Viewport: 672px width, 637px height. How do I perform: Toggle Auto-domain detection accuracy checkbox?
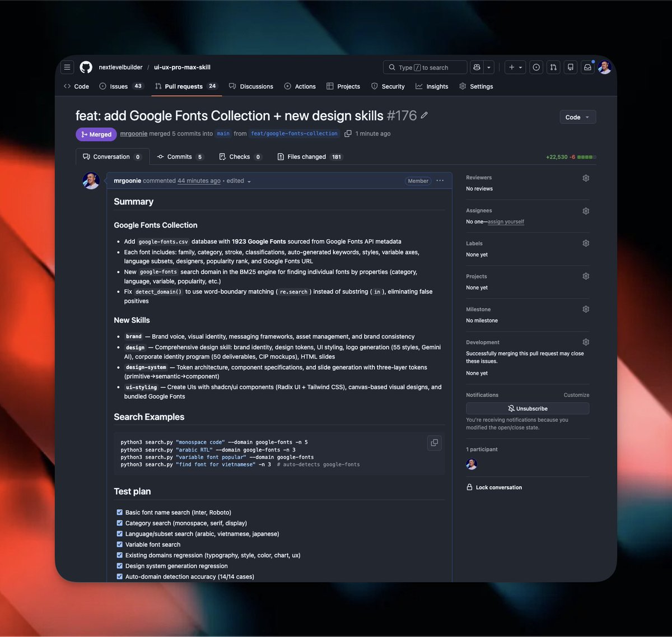click(119, 576)
